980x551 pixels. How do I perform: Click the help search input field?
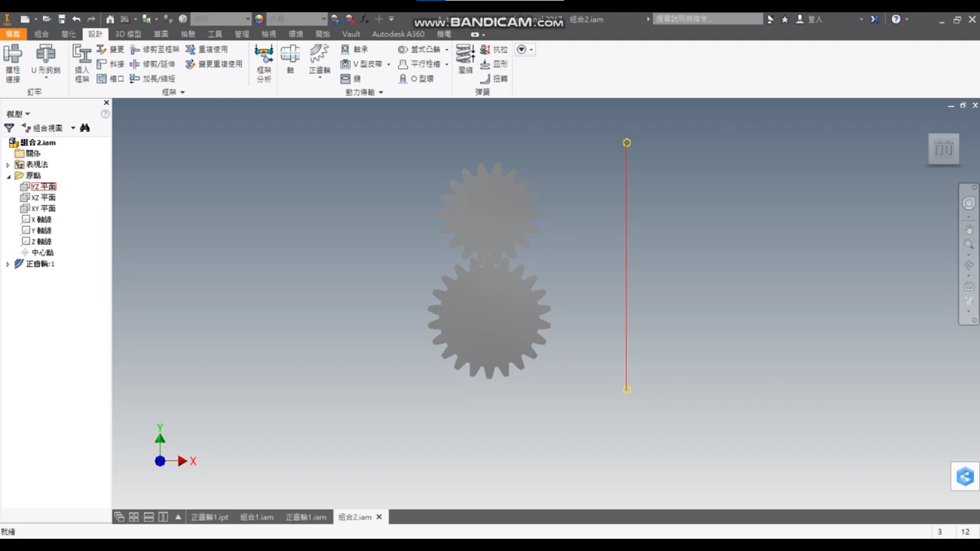coord(707,19)
